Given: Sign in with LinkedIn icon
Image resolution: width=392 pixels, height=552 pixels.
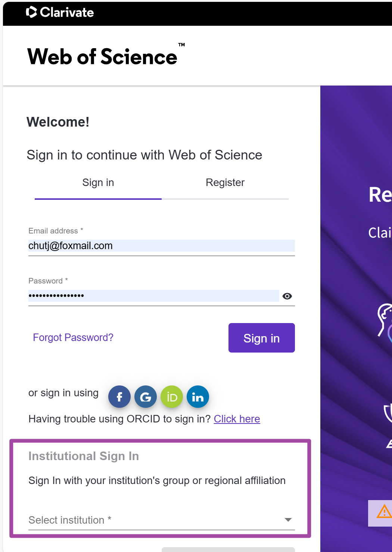Looking at the screenshot, I should [198, 397].
